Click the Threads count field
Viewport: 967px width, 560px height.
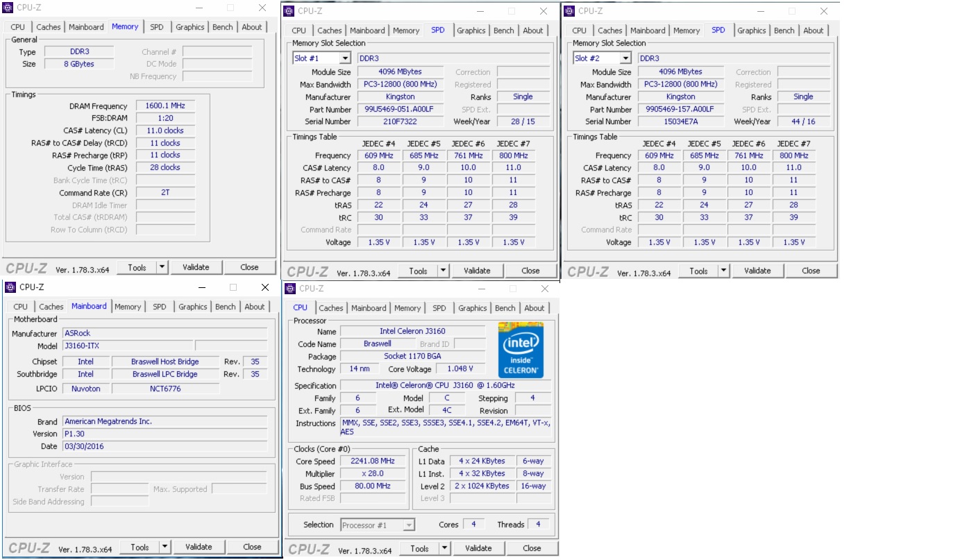coord(538,525)
